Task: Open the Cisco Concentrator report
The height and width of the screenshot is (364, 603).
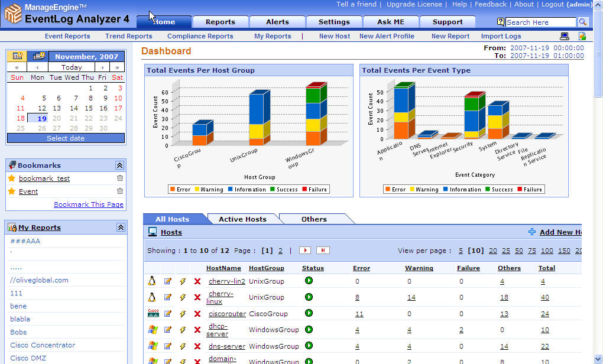Action: point(43,344)
